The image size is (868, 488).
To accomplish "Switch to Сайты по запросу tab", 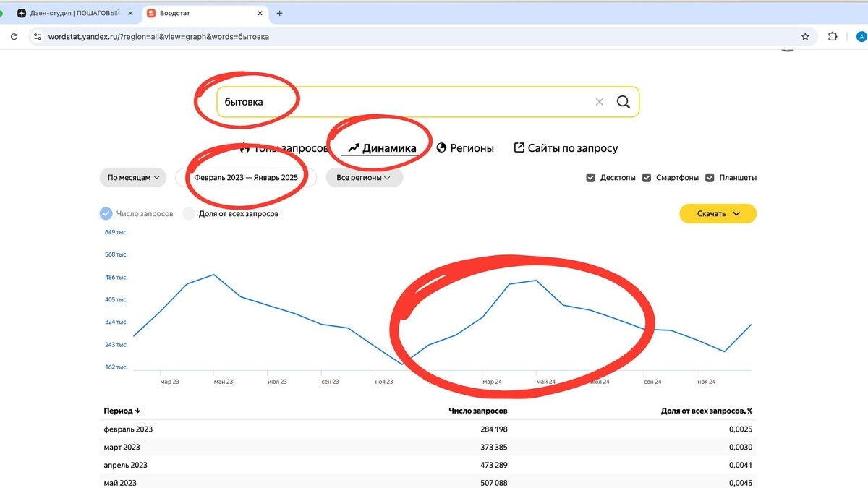I will pyautogui.click(x=566, y=148).
